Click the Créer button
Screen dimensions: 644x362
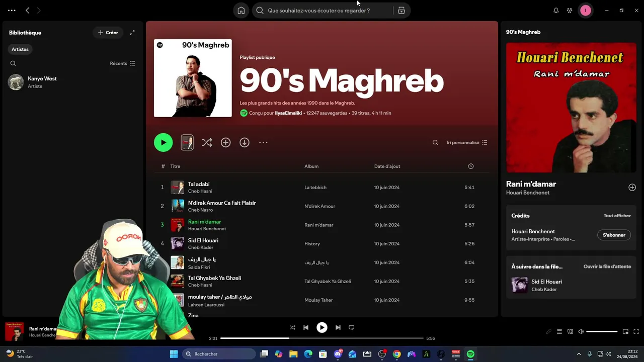[x=108, y=32]
